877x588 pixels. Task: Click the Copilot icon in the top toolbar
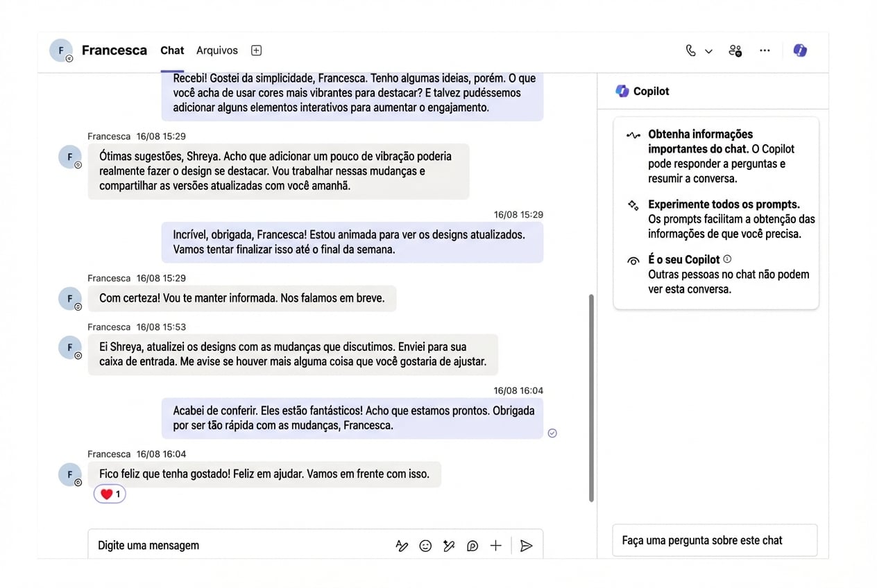click(x=800, y=51)
